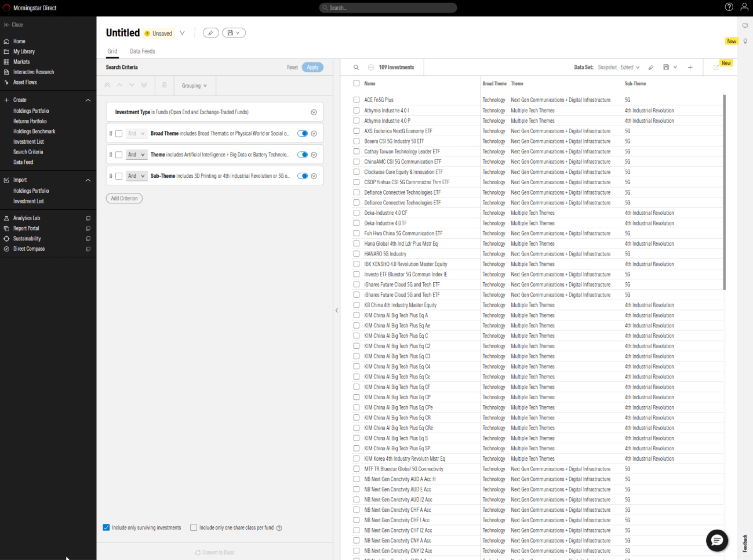Click the top search input field
The image size is (753, 560).
pos(388,7)
